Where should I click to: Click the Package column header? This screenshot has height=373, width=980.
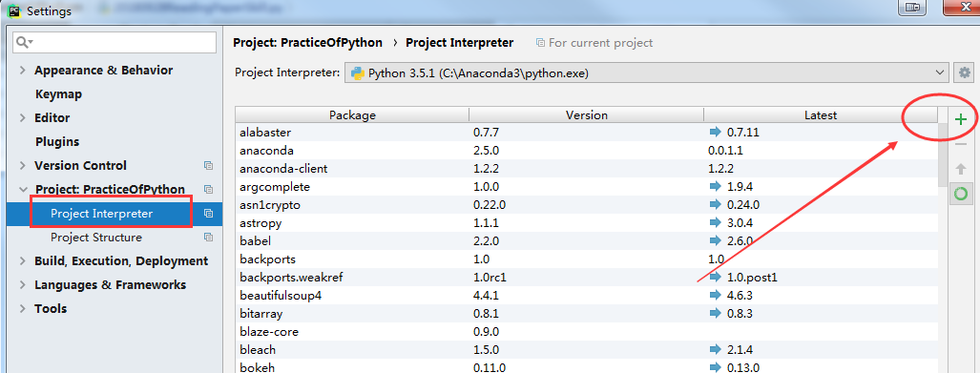coord(352,115)
